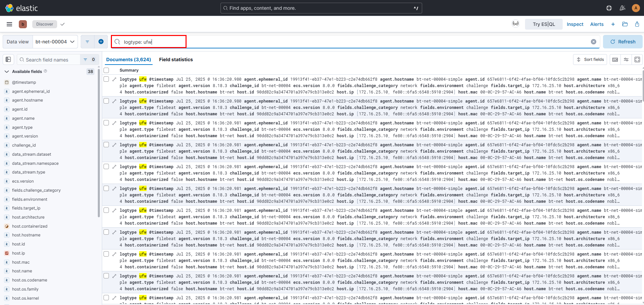Click the field list sidebar scrollbar

[99, 143]
